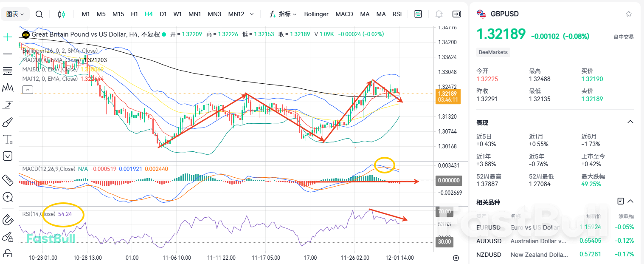The width and height of the screenshot is (644, 264).
Task: Expand the timeframe chevron next to MN12
Action: coord(251,14)
